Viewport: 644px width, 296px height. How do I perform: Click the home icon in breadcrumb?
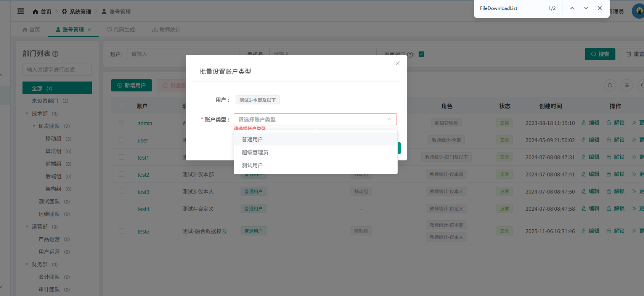pyautogui.click(x=35, y=12)
